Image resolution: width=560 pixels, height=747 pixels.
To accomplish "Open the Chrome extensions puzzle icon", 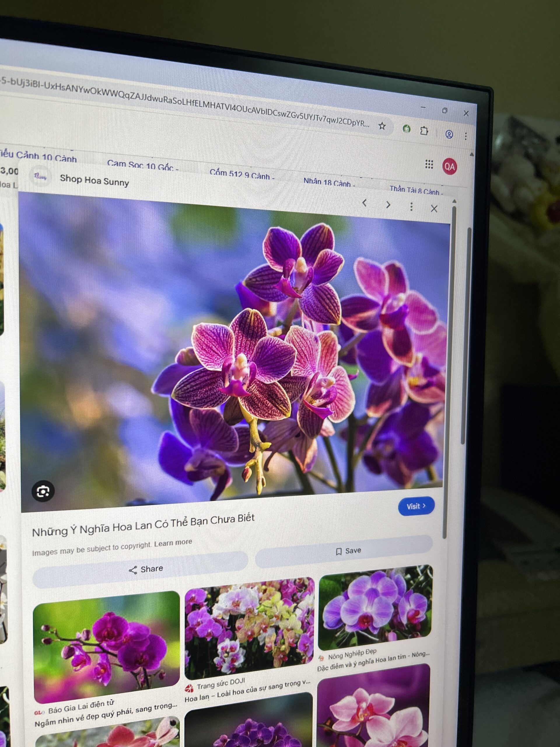I will [424, 130].
